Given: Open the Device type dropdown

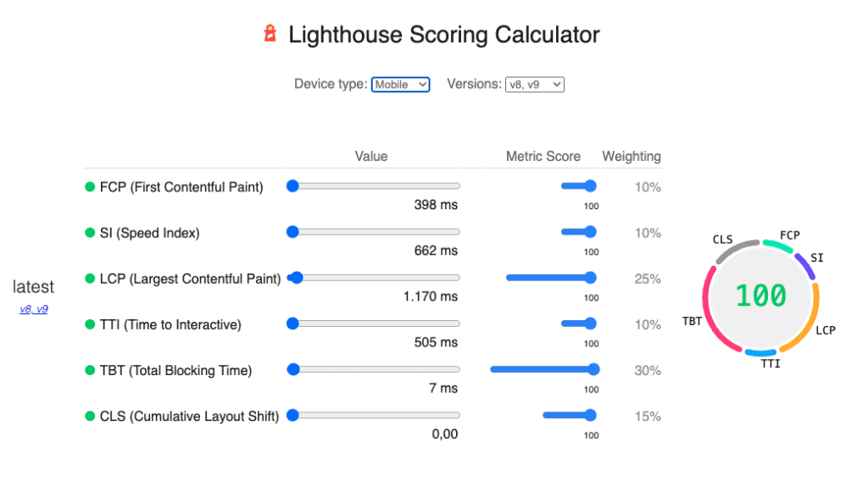Looking at the screenshot, I should tap(400, 85).
